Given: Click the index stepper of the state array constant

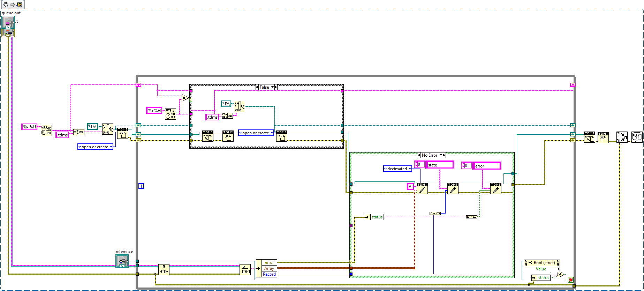Looking at the screenshot, I should pyautogui.click(x=416, y=164).
